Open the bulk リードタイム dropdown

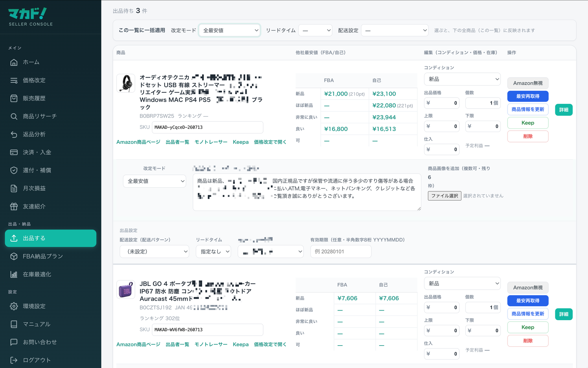coord(315,30)
